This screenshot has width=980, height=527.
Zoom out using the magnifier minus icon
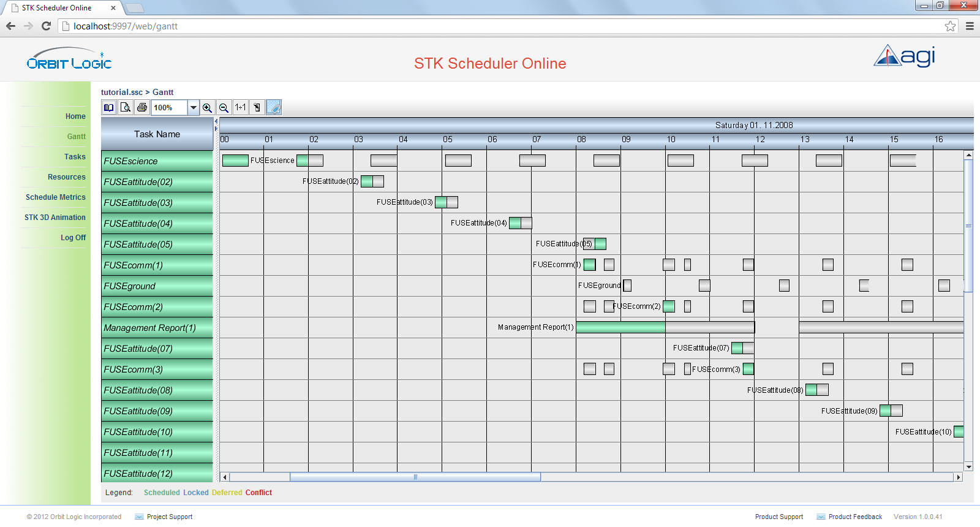click(x=224, y=108)
